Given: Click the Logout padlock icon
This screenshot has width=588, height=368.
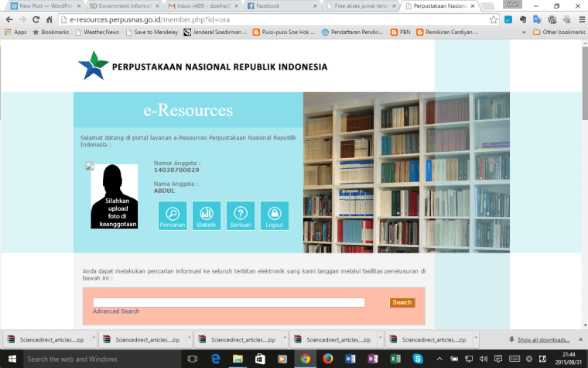Looking at the screenshot, I should pyautogui.click(x=274, y=215).
